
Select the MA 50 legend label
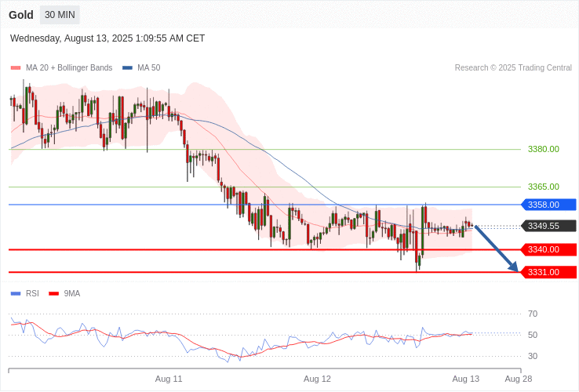(149, 67)
